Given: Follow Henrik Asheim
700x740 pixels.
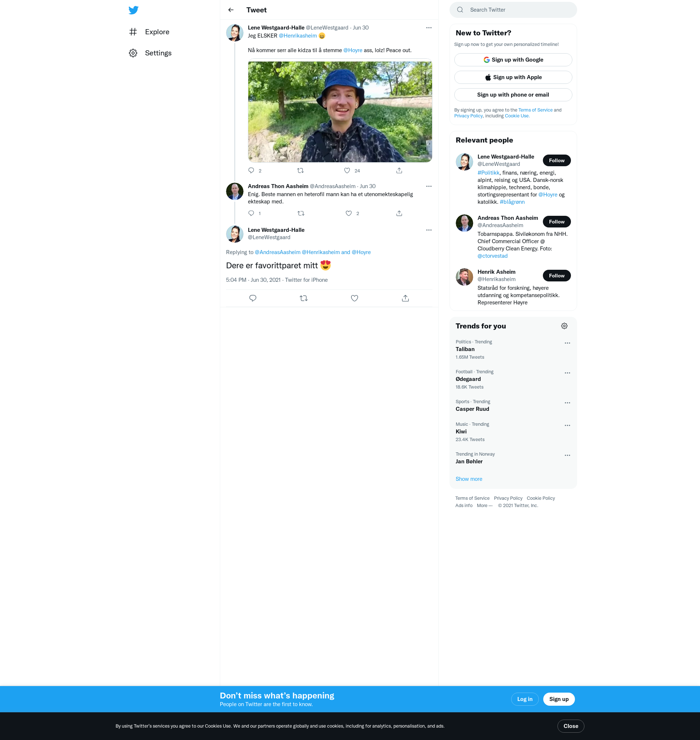Looking at the screenshot, I should point(556,276).
